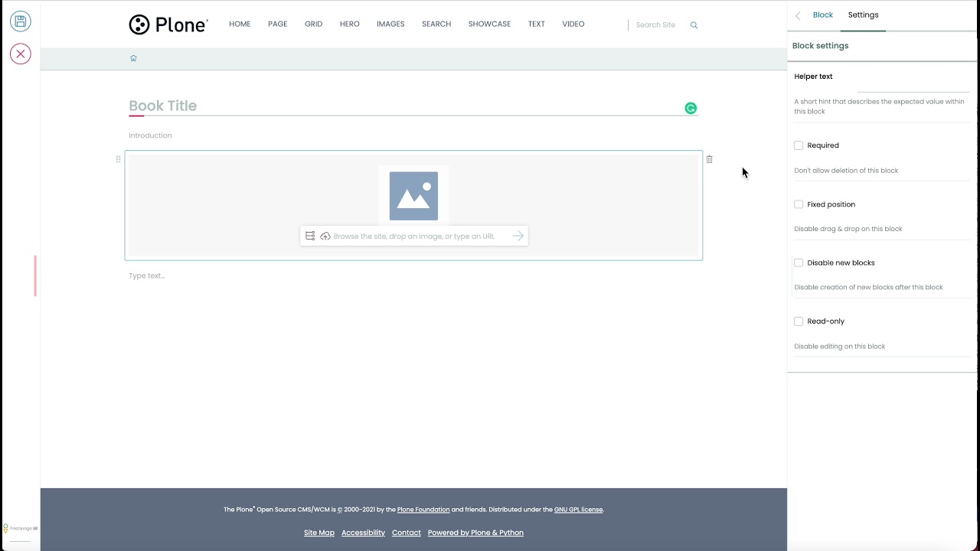980x551 pixels.
Task: Tick the Fixed position checkbox
Action: click(x=799, y=204)
